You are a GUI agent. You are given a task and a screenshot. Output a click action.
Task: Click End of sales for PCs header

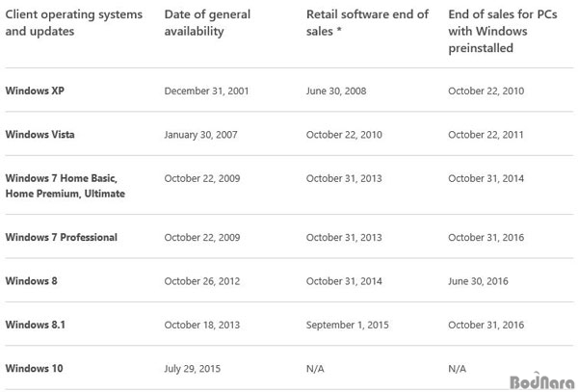pos(503,32)
